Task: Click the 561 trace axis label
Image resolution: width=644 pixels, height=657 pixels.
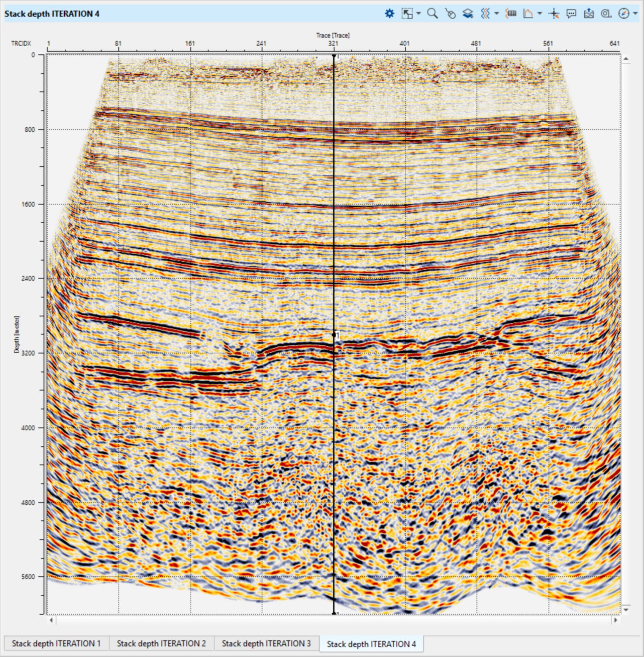Action: pos(548,43)
